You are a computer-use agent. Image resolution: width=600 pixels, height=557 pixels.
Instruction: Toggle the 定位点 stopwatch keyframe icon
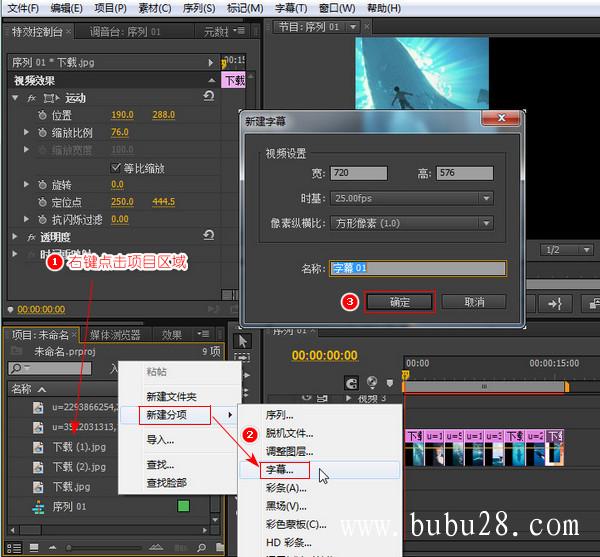pos(42,202)
